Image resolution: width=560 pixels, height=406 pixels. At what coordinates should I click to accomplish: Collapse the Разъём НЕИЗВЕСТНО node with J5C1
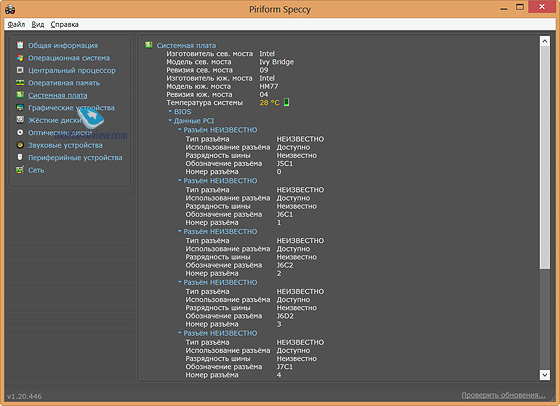coord(180,130)
